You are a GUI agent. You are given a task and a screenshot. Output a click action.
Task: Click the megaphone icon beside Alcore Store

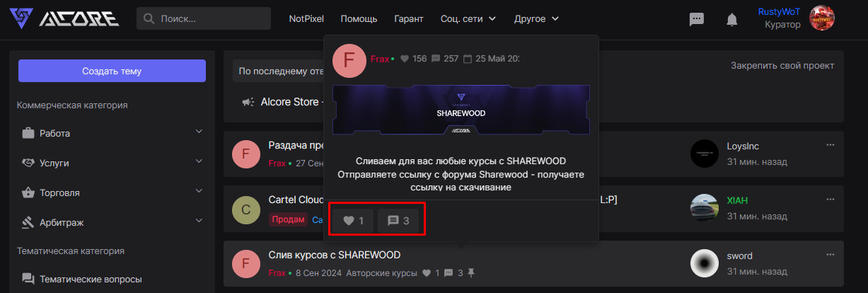coord(248,102)
